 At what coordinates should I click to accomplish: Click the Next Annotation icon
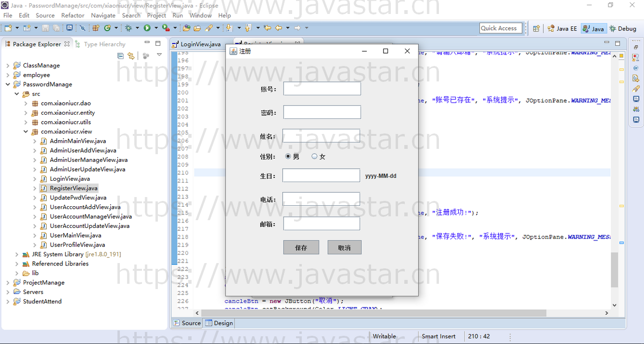point(230,28)
